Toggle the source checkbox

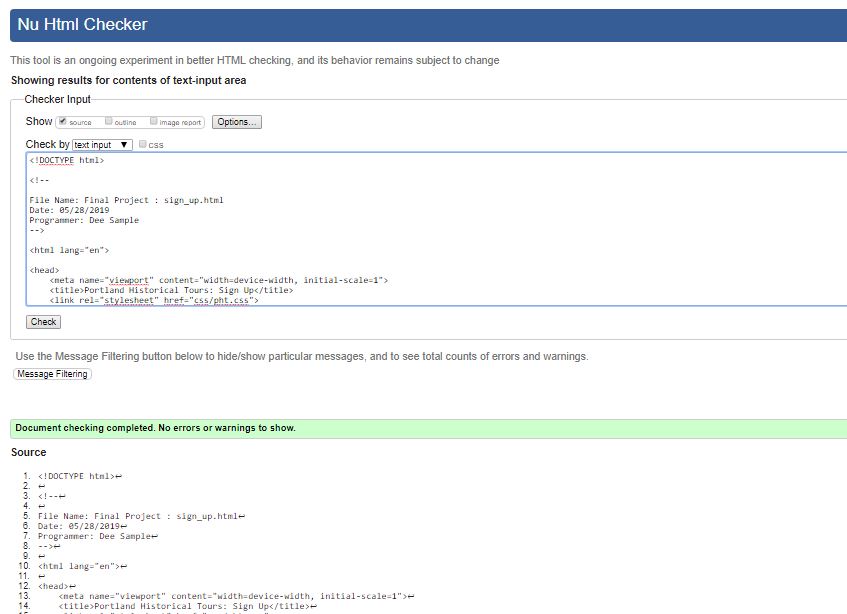[x=63, y=121]
